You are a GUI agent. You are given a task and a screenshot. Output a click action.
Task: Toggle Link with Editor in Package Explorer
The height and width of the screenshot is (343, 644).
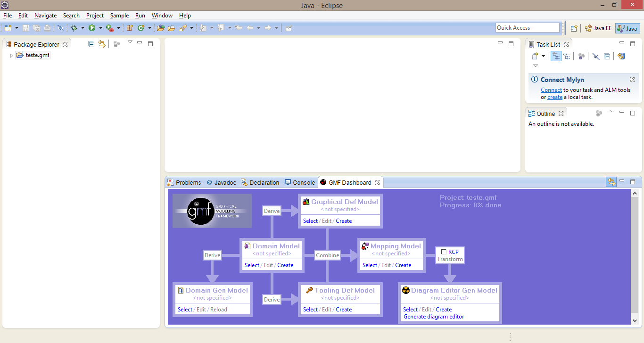point(102,44)
